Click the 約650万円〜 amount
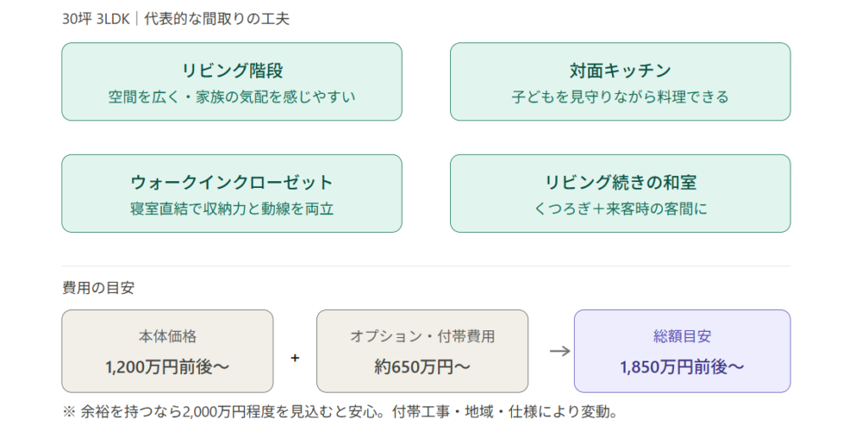Image resolution: width=868 pixels, height=431 pixels. point(422,367)
